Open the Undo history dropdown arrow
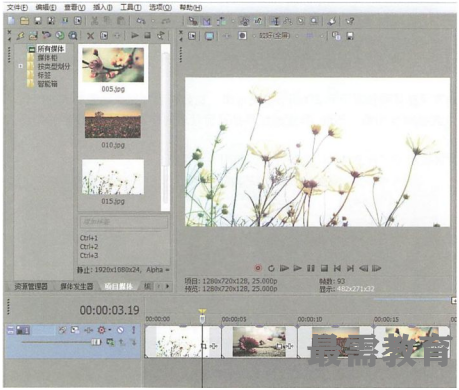Viewport: 459px width, 390px height. click(153, 21)
